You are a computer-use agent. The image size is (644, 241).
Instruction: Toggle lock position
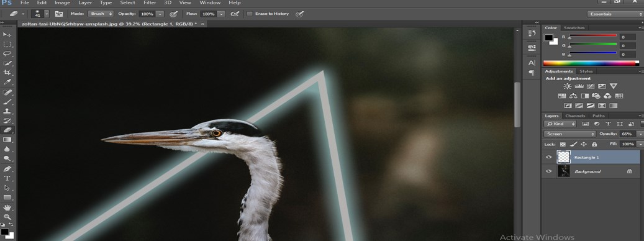[584, 145]
